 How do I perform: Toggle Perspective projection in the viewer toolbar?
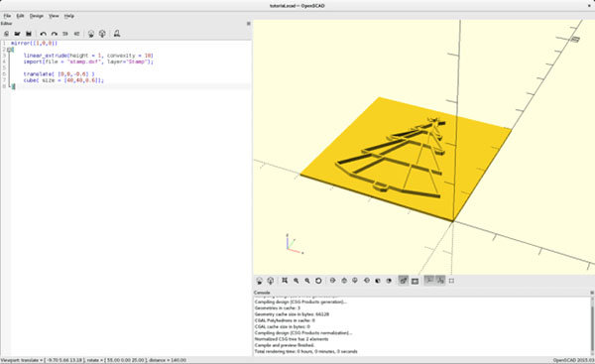(x=403, y=281)
